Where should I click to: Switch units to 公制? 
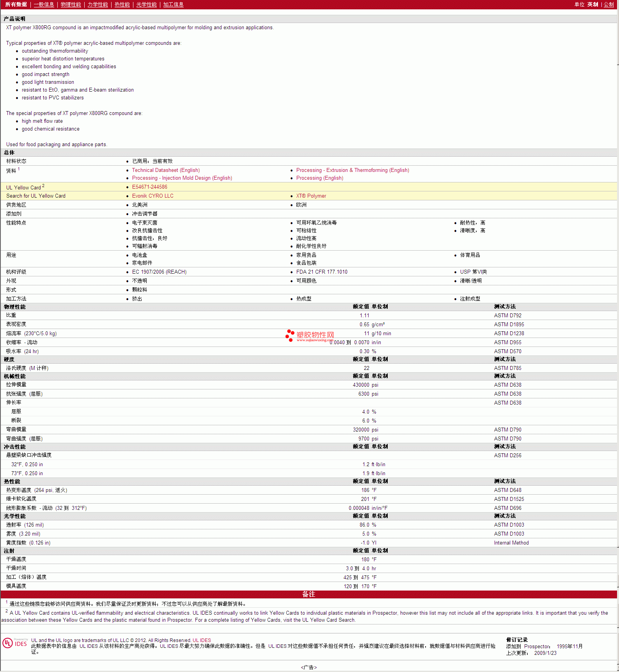click(609, 4)
